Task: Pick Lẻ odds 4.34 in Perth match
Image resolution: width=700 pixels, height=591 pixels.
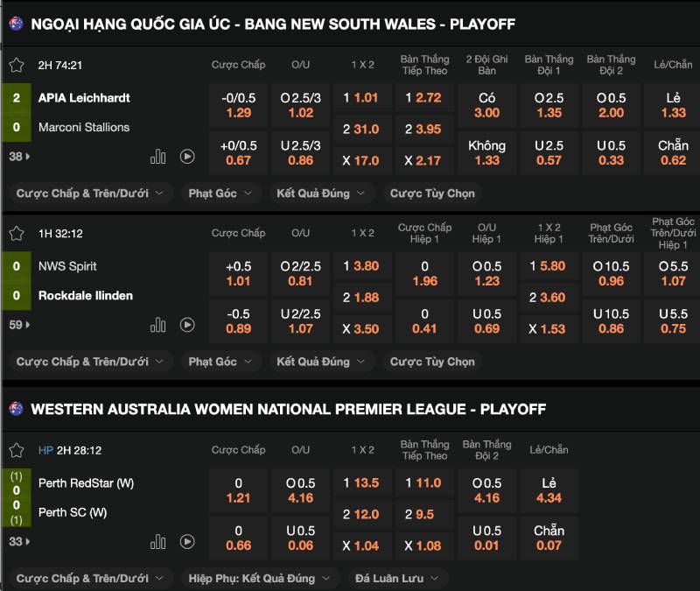Action: tap(549, 490)
